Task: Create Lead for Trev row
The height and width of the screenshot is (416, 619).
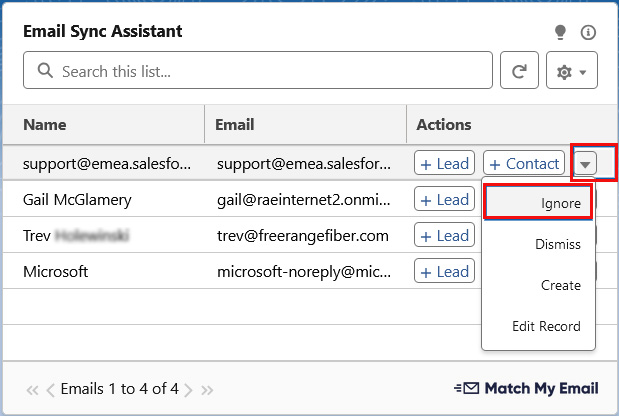Action: (444, 236)
